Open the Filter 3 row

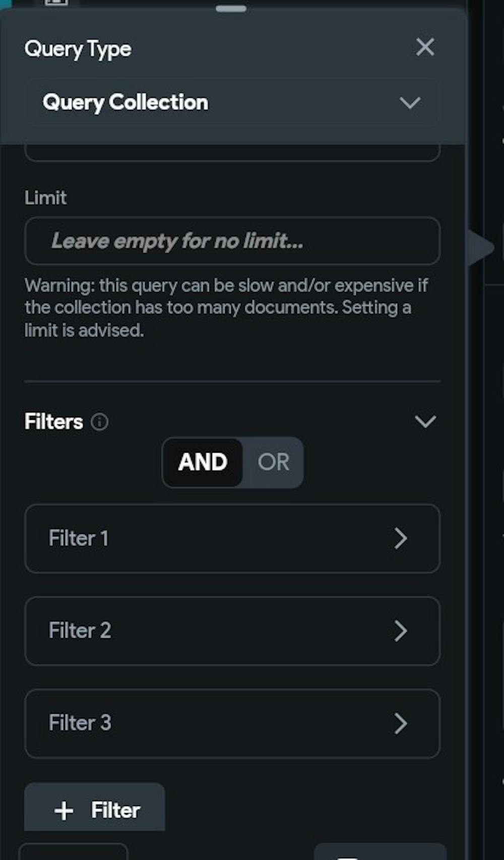(202, 723)
